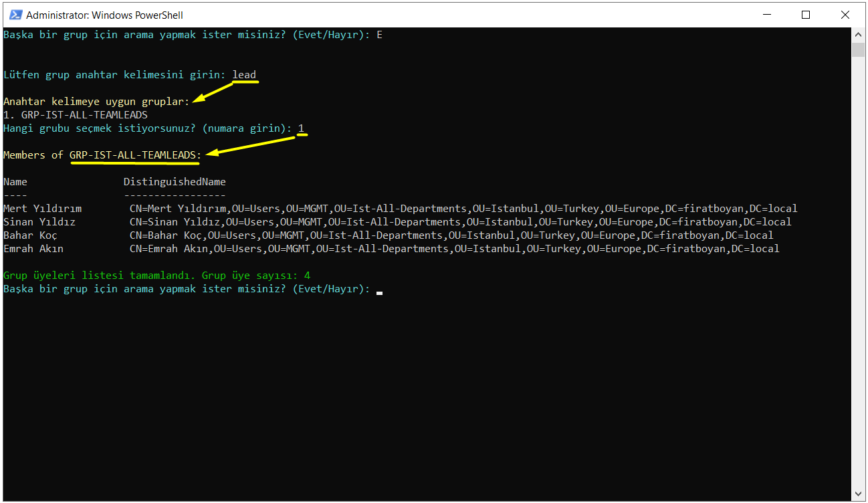The height and width of the screenshot is (503, 868).
Task: Click the green 'Grup üyeleri listesi tamamlandı' line
Action: (x=156, y=276)
